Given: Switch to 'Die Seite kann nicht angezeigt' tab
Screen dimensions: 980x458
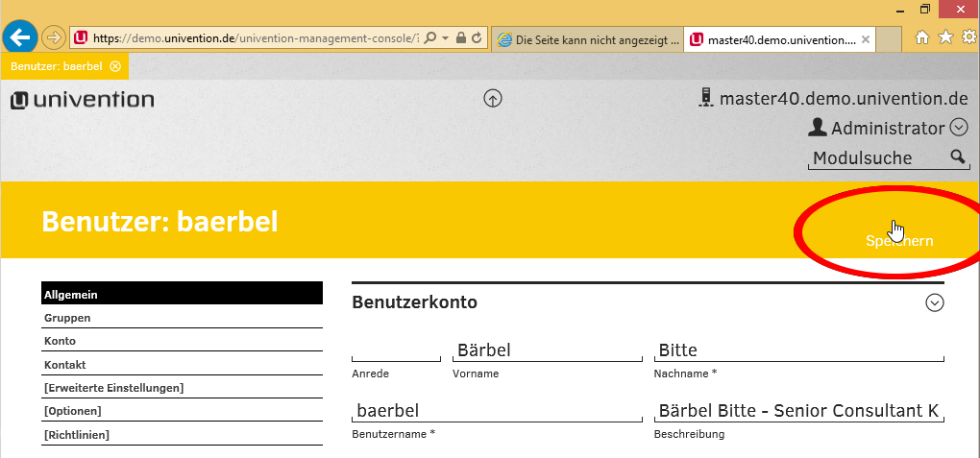Looking at the screenshot, I should (586, 40).
